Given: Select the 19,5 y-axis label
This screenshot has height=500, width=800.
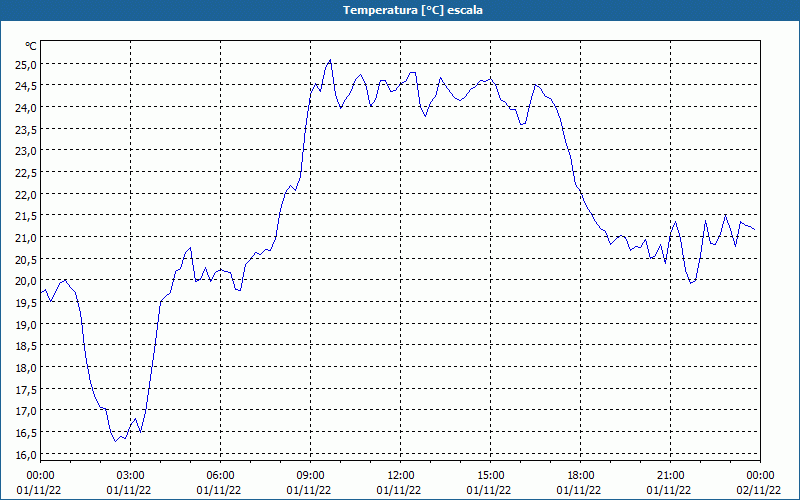Looking at the screenshot, I should (x=27, y=303).
